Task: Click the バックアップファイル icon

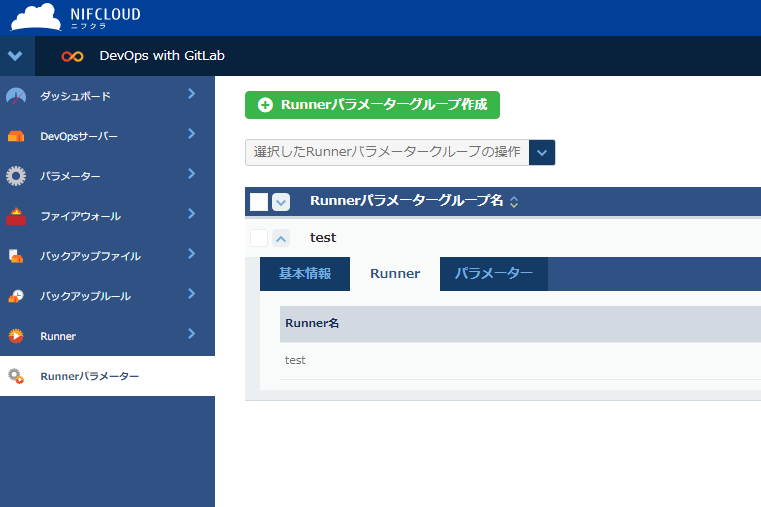Action: pyautogui.click(x=16, y=256)
